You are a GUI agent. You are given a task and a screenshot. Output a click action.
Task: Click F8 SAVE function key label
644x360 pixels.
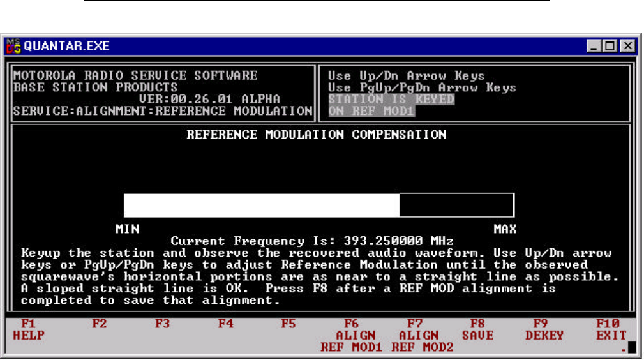[477, 329]
